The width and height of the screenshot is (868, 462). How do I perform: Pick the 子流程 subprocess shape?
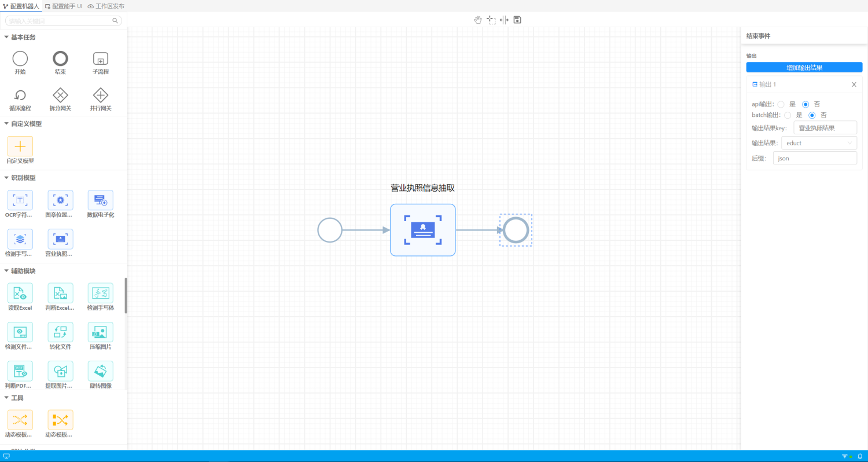click(x=101, y=58)
